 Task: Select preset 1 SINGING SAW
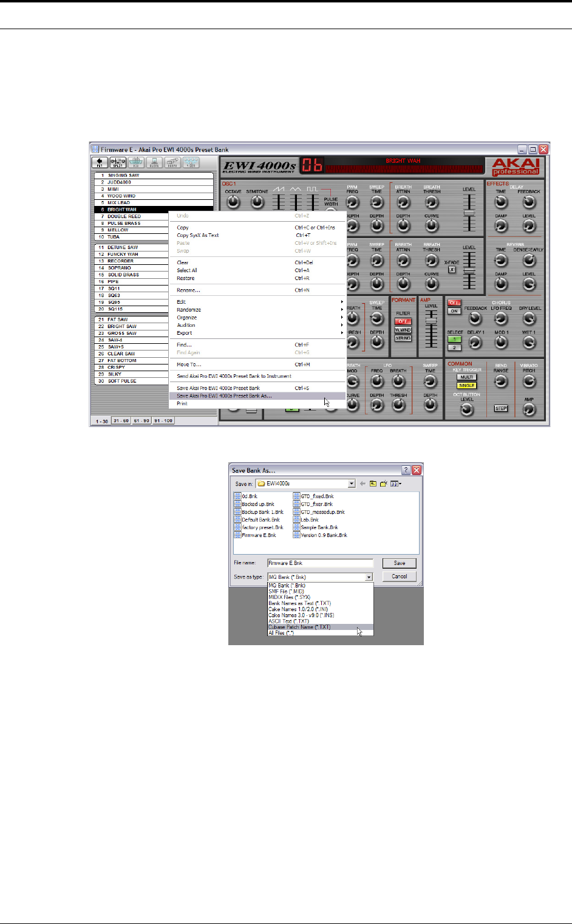pos(154,175)
